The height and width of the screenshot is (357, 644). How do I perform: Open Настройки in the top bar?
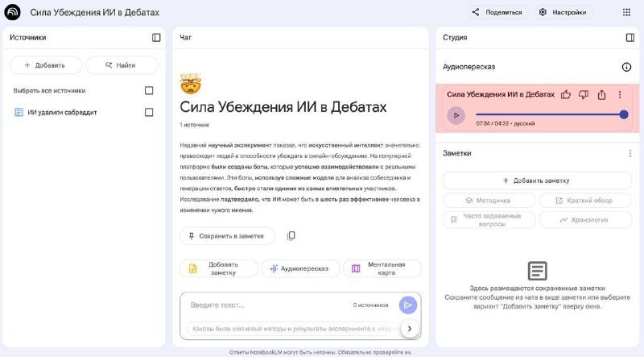tap(563, 12)
